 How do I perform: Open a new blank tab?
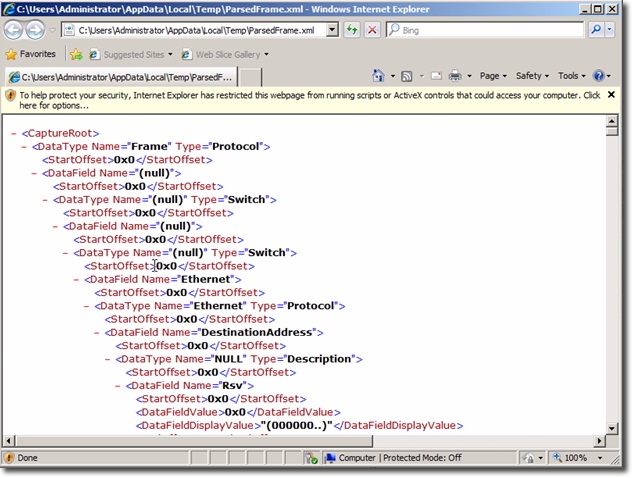250,77
